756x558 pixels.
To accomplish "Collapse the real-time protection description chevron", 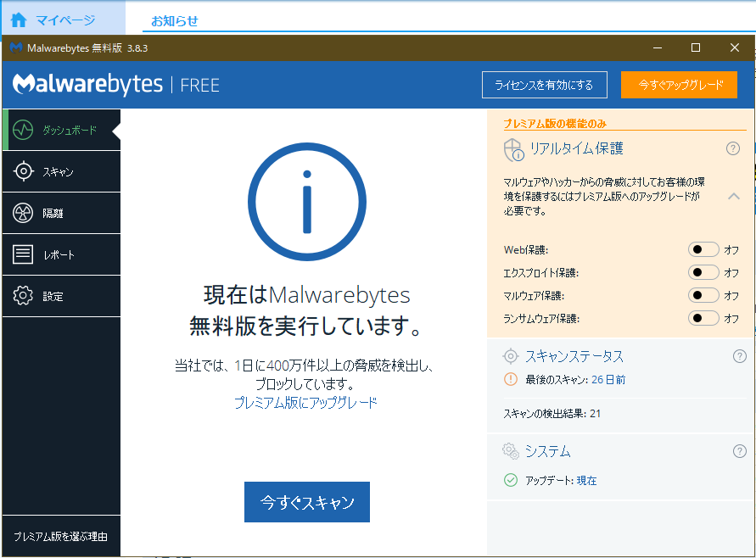I will tap(734, 196).
